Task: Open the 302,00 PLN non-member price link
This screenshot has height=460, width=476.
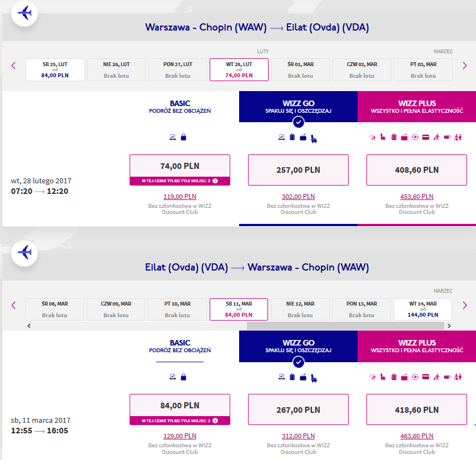Action: 298,197
